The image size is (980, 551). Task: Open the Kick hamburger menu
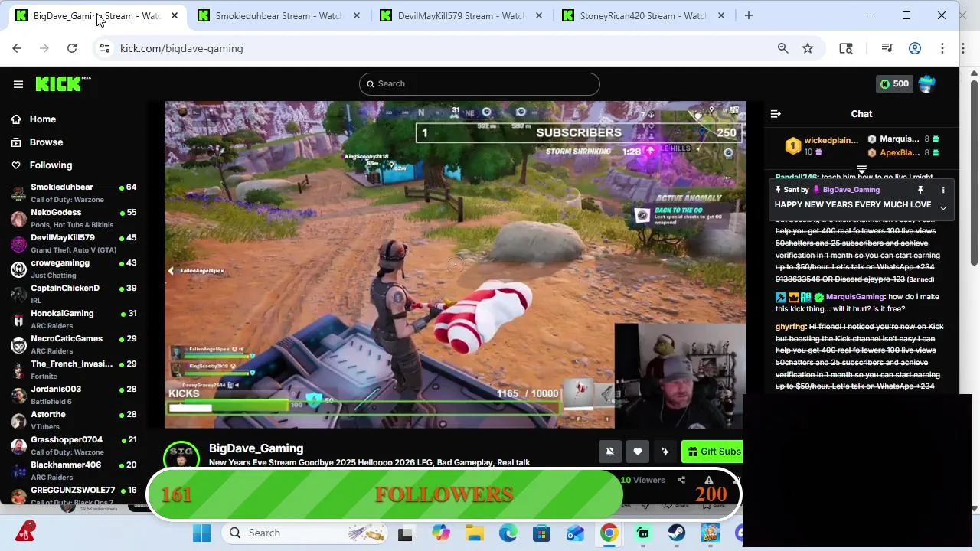click(18, 84)
